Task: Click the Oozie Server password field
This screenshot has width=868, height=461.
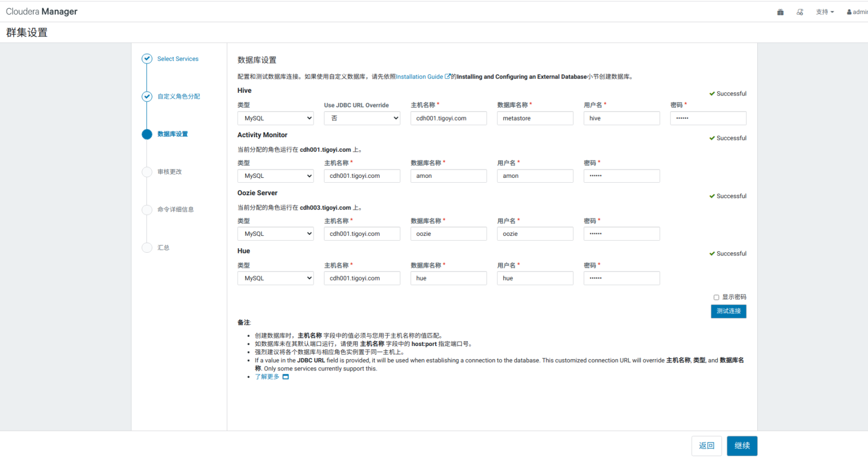Action: [622, 234]
